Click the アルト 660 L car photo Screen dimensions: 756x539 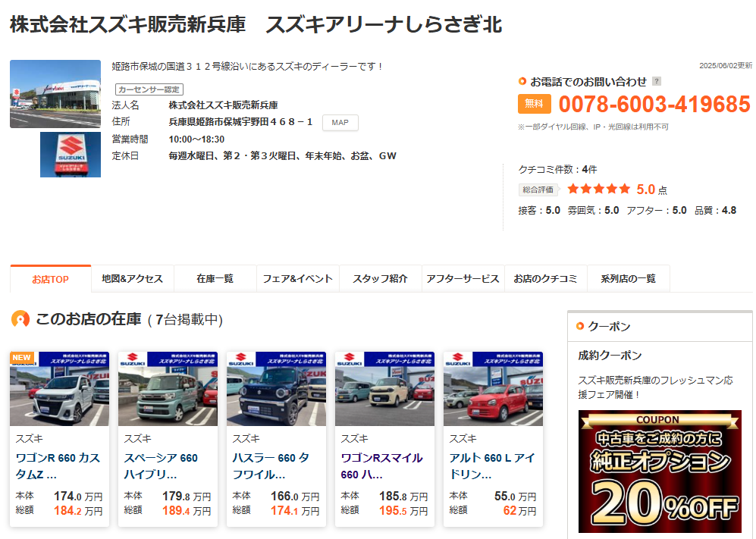[x=493, y=389]
